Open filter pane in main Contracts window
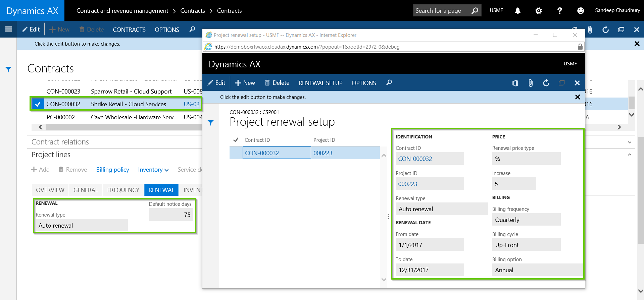 click(x=8, y=69)
